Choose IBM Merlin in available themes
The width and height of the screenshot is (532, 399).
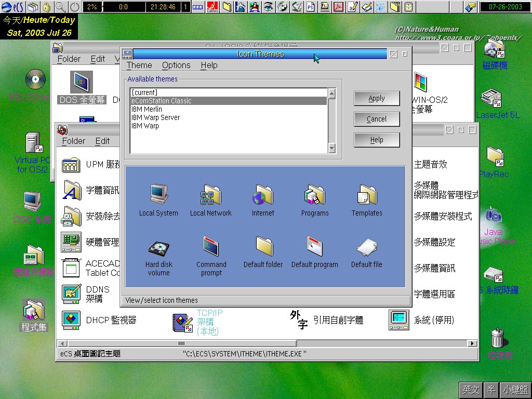(x=229, y=109)
